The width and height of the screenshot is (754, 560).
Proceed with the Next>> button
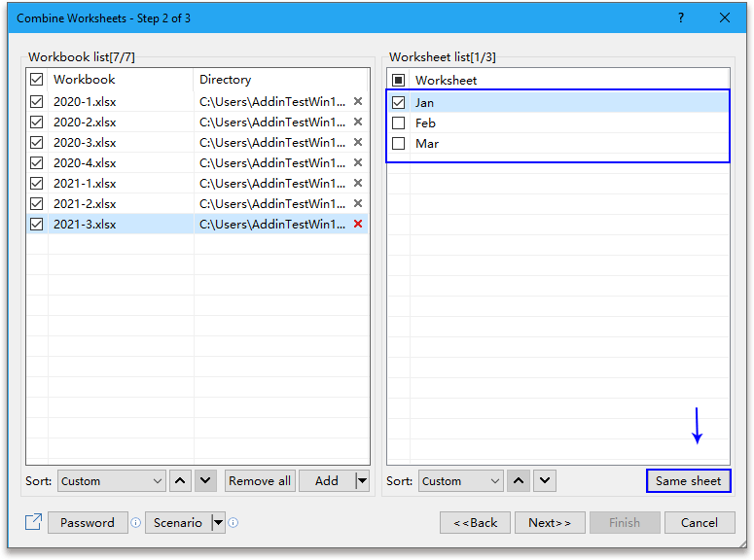pyautogui.click(x=550, y=522)
